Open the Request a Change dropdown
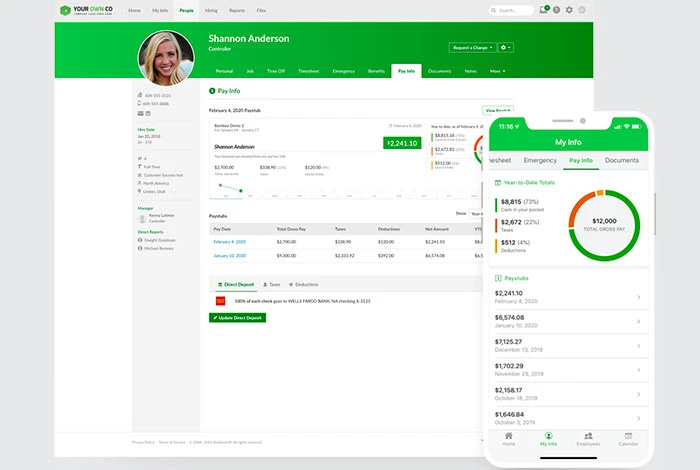The image size is (700, 470). click(x=472, y=48)
